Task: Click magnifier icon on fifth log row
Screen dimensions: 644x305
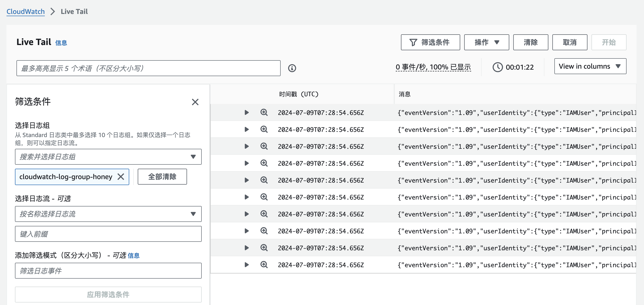Action: click(x=264, y=180)
